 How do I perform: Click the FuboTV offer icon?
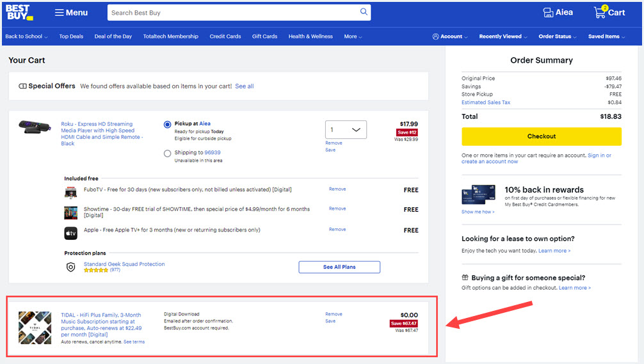(x=70, y=192)
